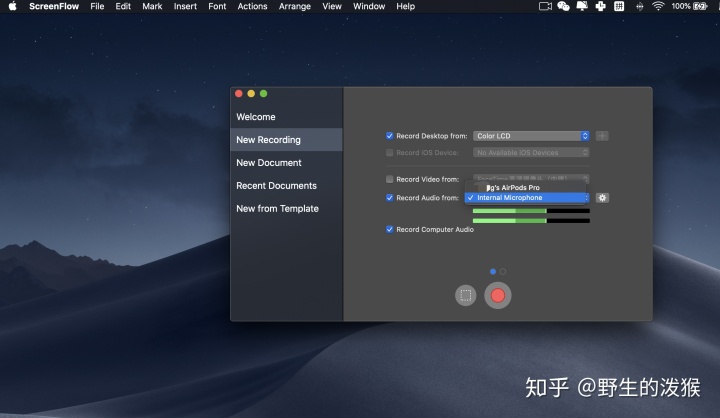720x418 pixels.
Task: Open the Insert menu
Action: coord(185,6)
